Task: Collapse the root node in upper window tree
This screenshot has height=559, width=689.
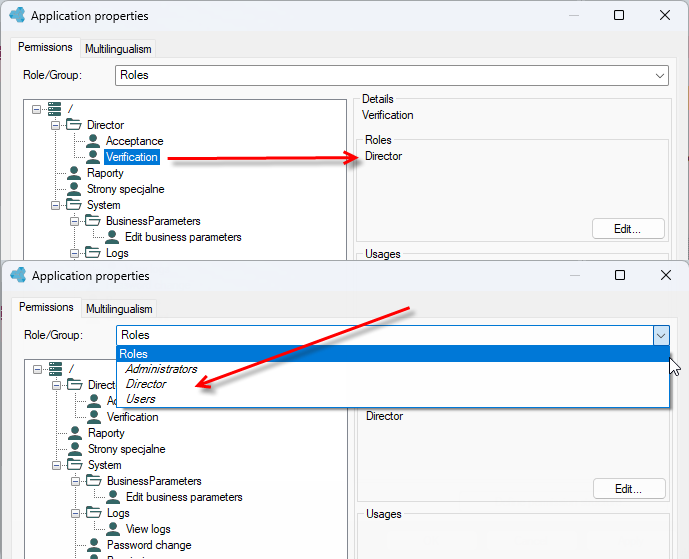Action: pyautogui.click(x=36, y=109)
